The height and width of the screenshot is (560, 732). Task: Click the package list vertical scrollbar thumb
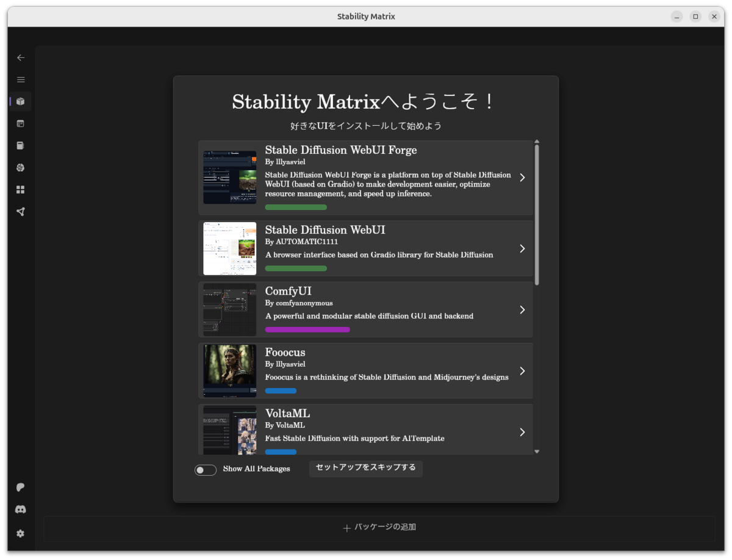tap(537, 215)
